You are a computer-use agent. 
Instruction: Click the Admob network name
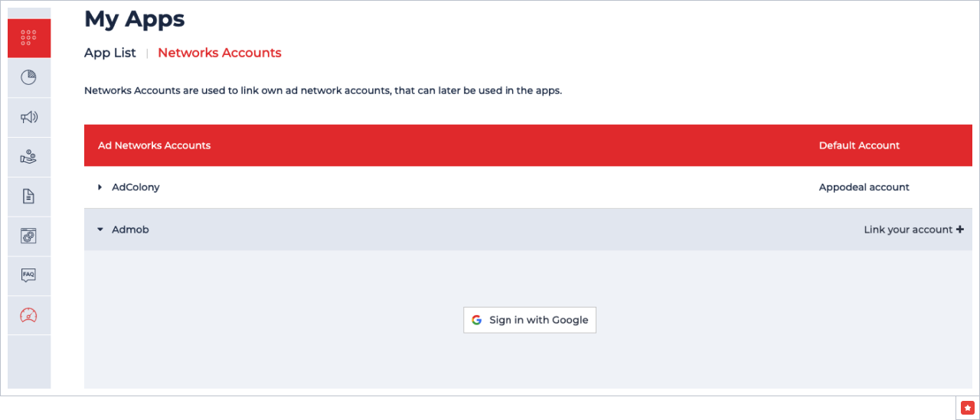coord(130,230)
